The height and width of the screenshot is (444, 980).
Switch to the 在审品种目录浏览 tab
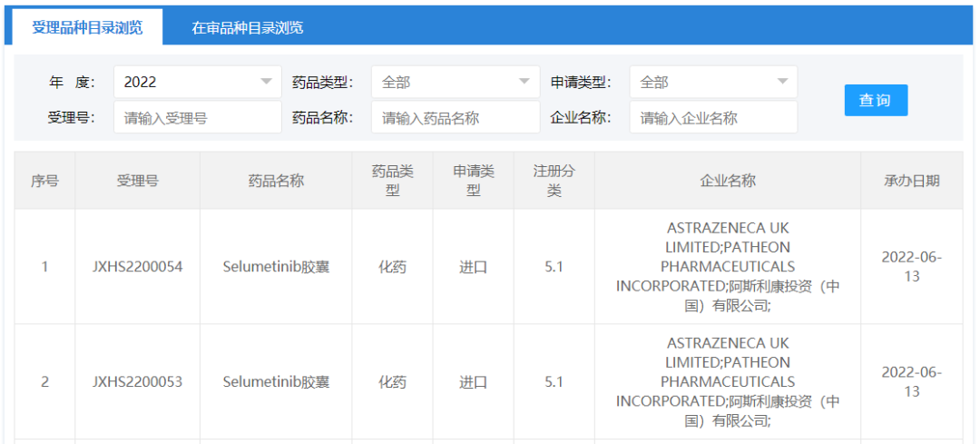247,27
